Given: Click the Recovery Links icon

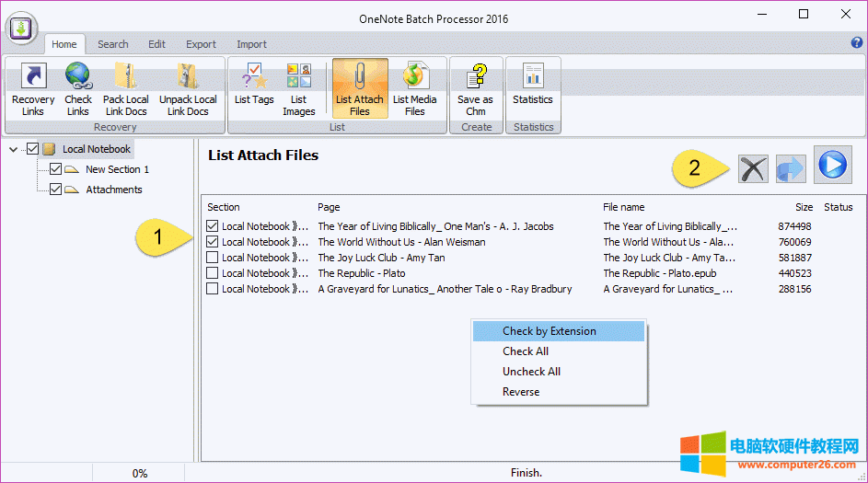Looking at the screenshot, I should point(33,89).
